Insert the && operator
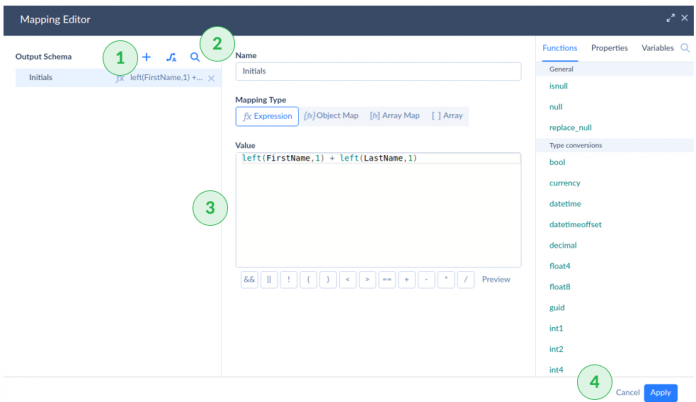Viewport: 696px width, 402px height. 249,280
